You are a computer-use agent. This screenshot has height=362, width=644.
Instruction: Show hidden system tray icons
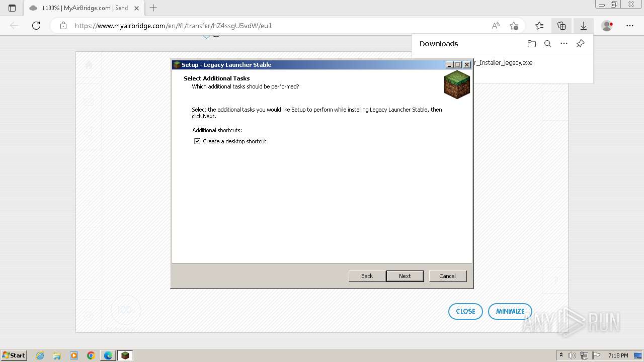click(x=561, y=355)
